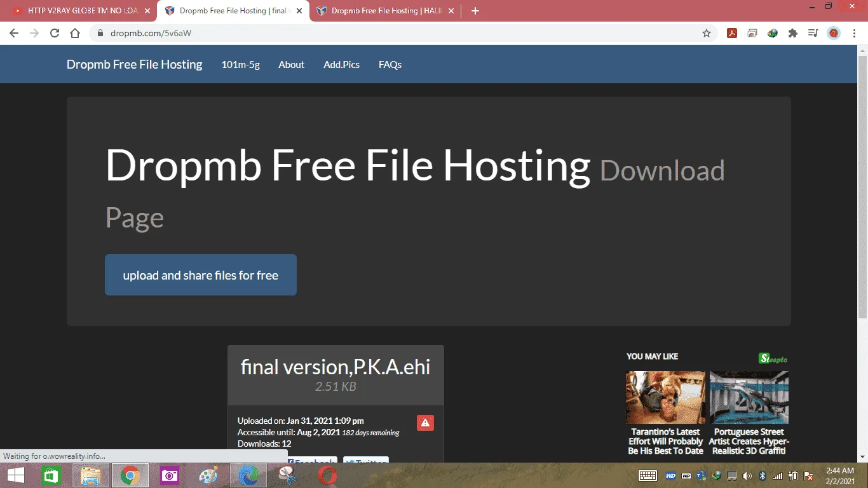Screen dimensions: 868x488
Task: Click the Accessible until Aug 2, 2021 text
Action: coord(318,432)
